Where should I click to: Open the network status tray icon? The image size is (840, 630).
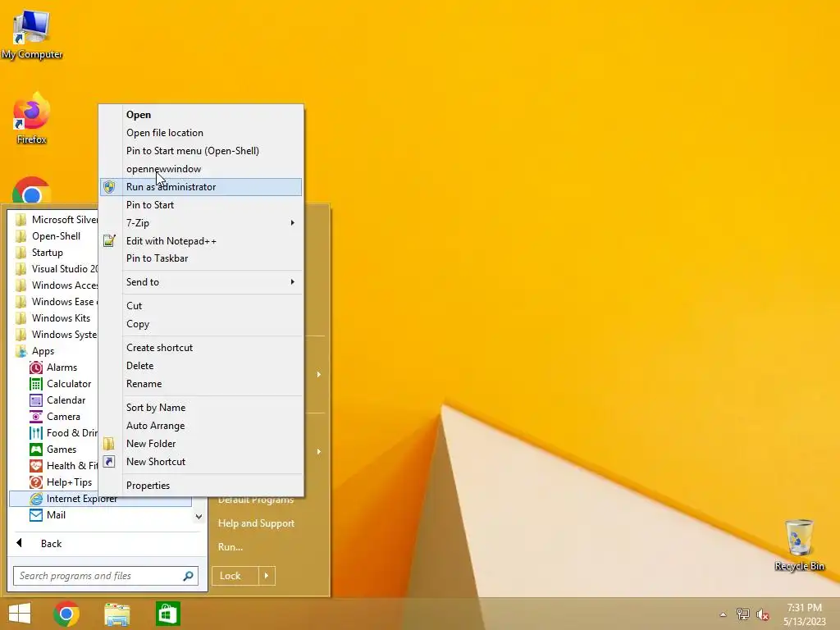(x=743, y=614)
